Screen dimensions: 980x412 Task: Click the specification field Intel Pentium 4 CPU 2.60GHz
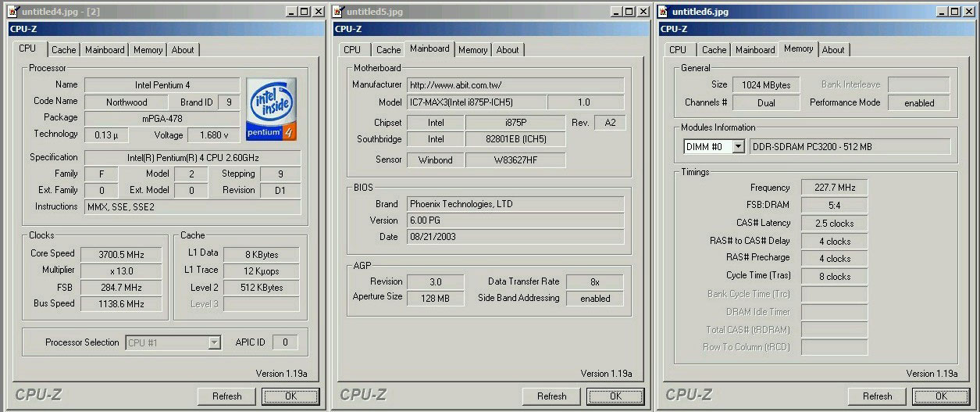(x=192, y=158)
